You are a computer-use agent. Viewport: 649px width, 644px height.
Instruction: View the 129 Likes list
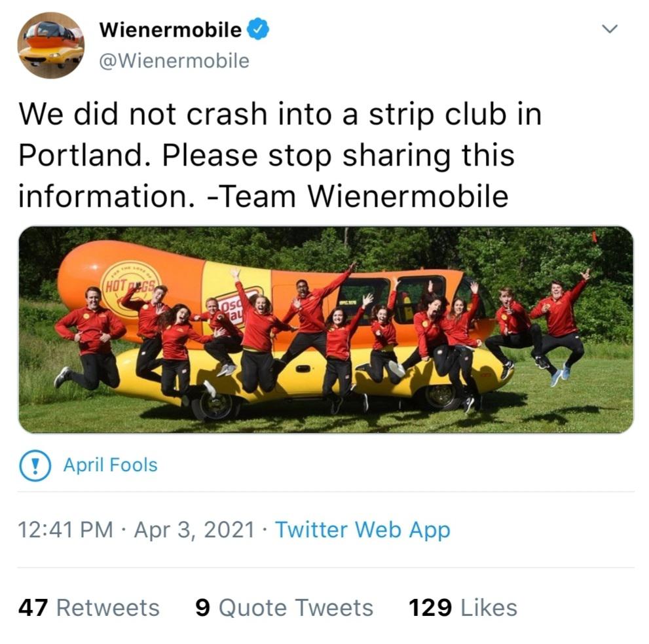coord(463,607)
